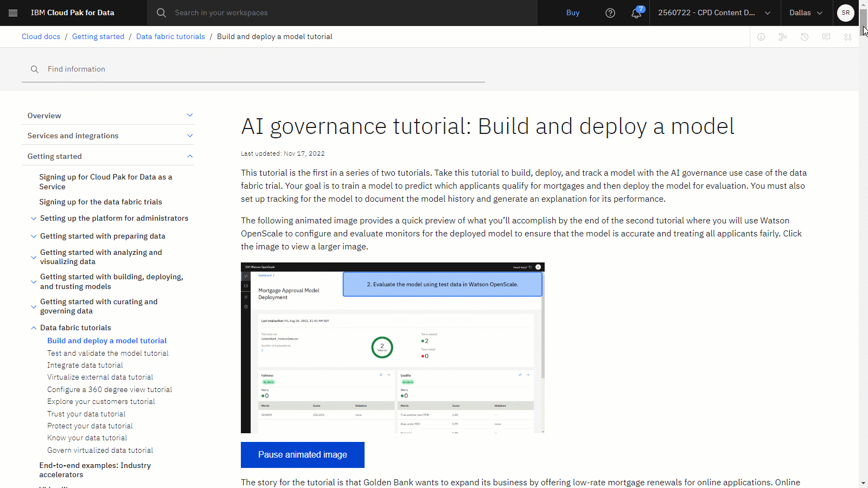Click the Buy link in the header
This screenshot has height=488, width=868.
click(573, 12)
